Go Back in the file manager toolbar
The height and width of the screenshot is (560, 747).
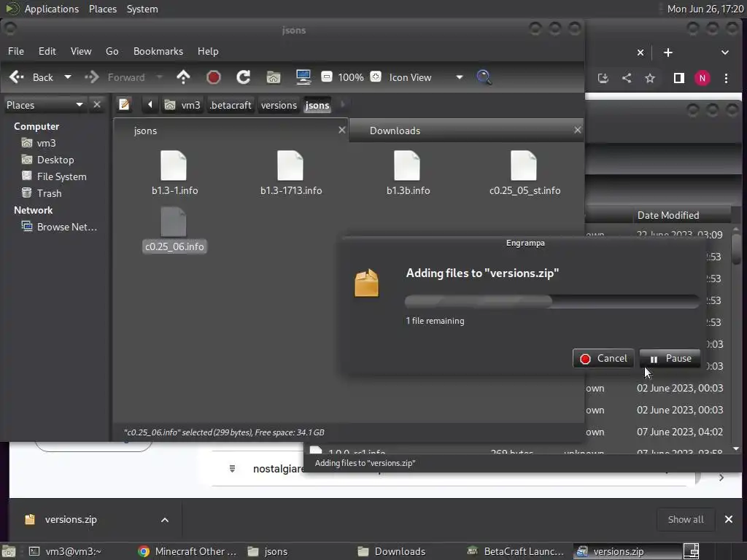point(31,77)
